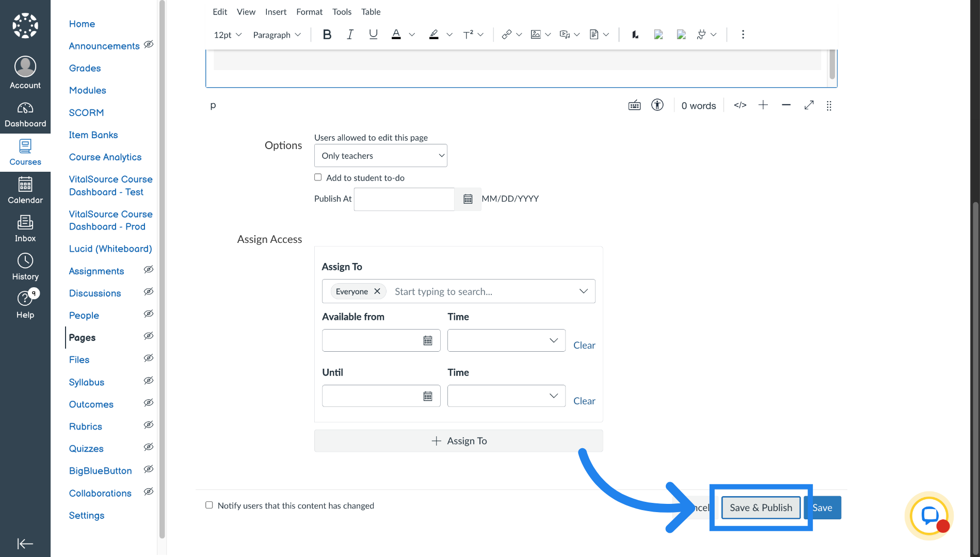Open the Paragraph block format dropdown
Viewport: 980px width, 557px height.
pos(277,35)
